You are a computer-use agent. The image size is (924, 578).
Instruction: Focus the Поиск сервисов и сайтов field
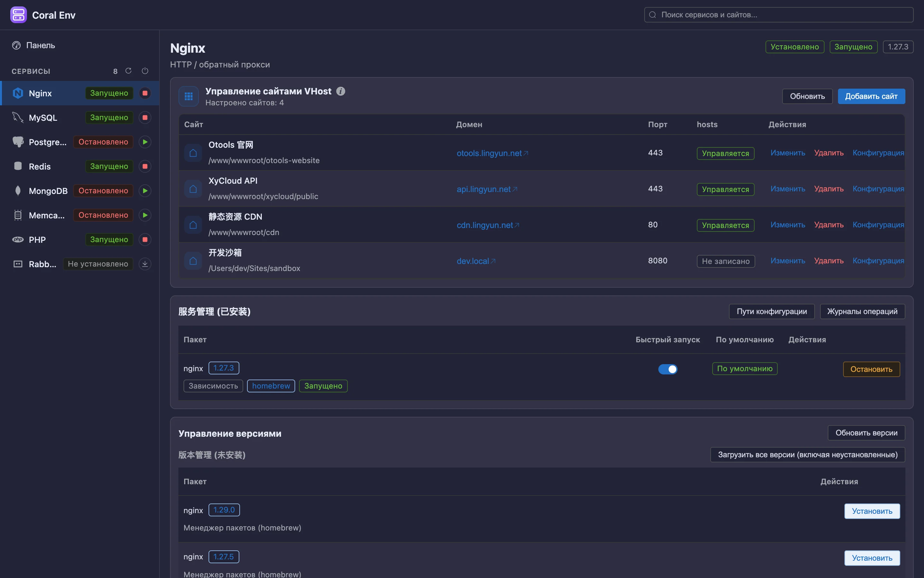[779, 15]
